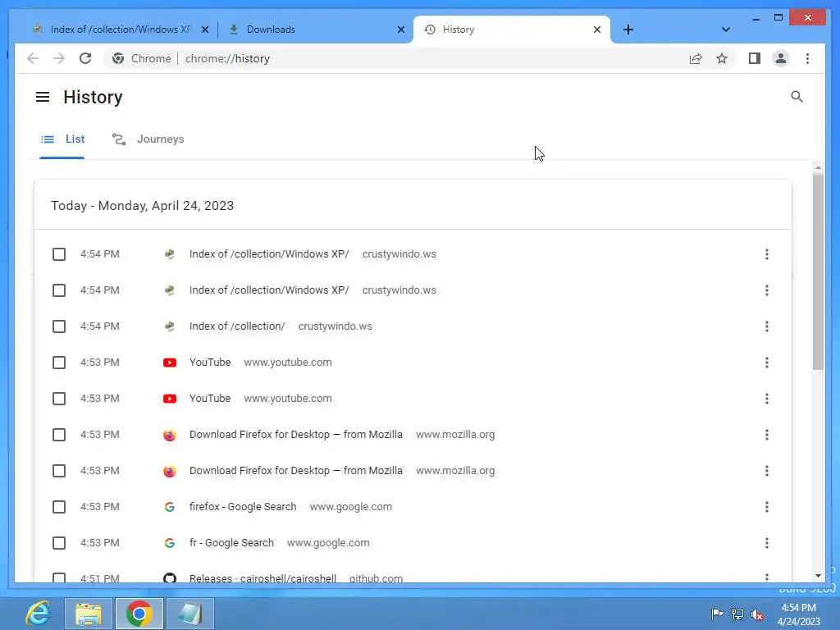The height and width of the screenshot is (630, 840).
Task: Tick the first Download Firefox for Desktop checkbox
Action: [x=59, y=435]
